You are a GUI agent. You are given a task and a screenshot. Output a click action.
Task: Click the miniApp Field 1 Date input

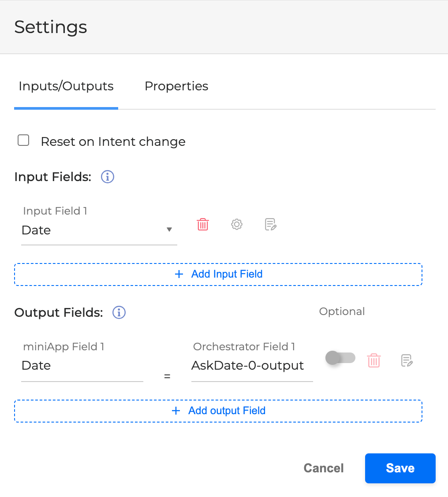coord(82,366)
